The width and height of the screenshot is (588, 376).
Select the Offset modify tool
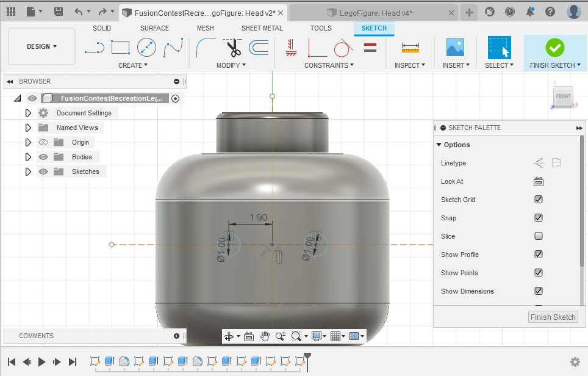[259, 48]
